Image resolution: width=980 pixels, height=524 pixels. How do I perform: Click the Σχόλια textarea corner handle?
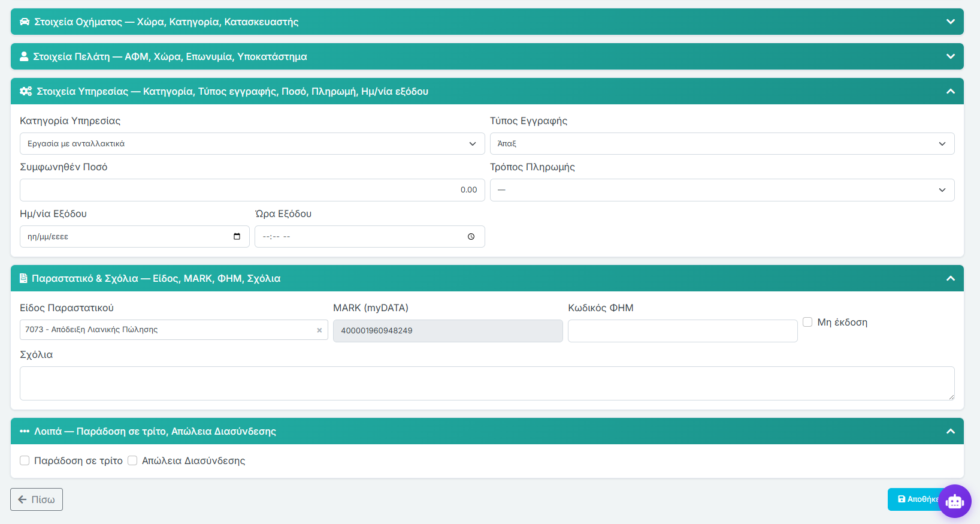click(x=951, y=396)
